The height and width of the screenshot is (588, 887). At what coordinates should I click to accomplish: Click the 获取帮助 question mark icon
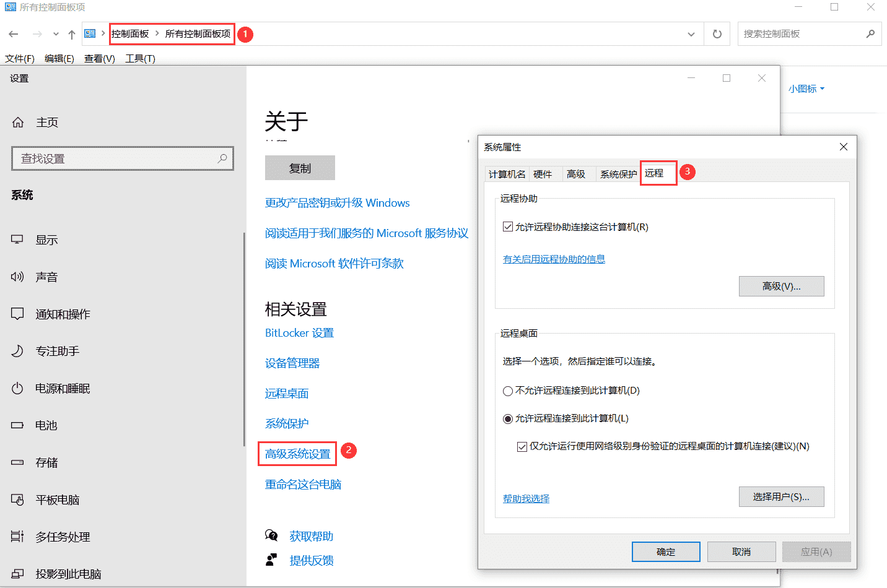click(x=271, y=535)
